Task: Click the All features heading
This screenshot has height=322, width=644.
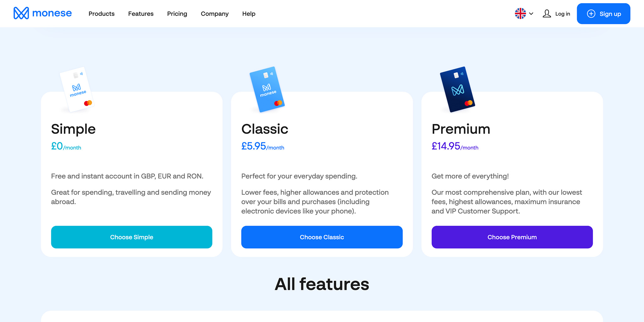Action: [322, 284]
